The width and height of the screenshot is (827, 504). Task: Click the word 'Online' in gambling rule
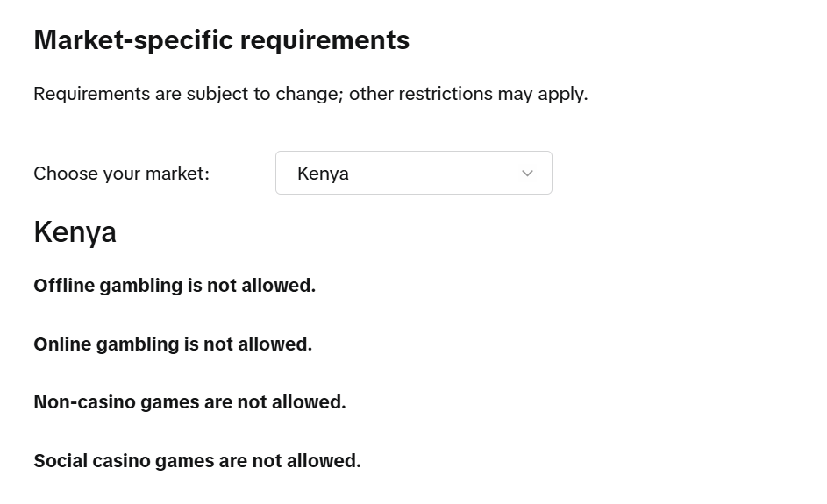point(61,344)
